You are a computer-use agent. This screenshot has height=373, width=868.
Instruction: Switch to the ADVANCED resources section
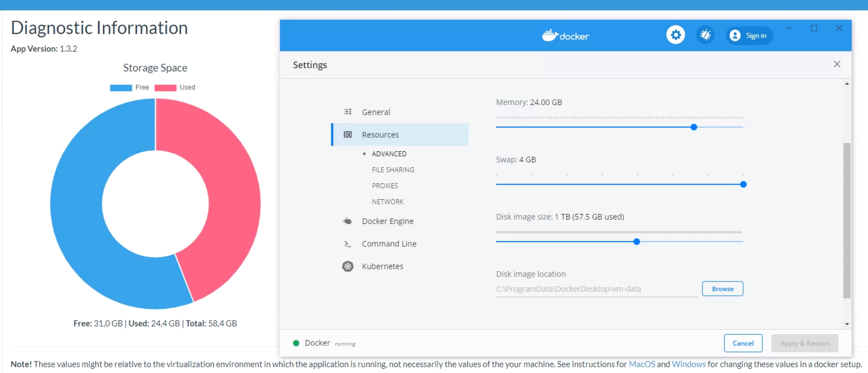click(389, 154)
